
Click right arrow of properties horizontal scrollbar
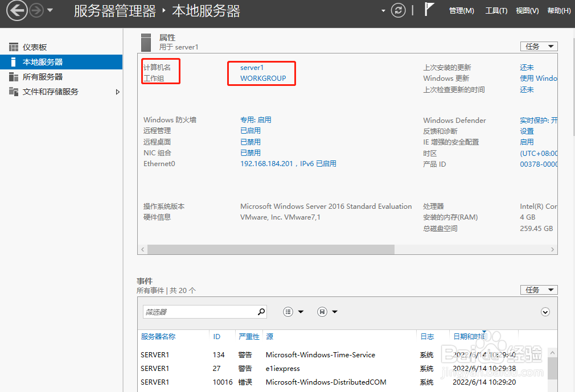coord(553,250)
